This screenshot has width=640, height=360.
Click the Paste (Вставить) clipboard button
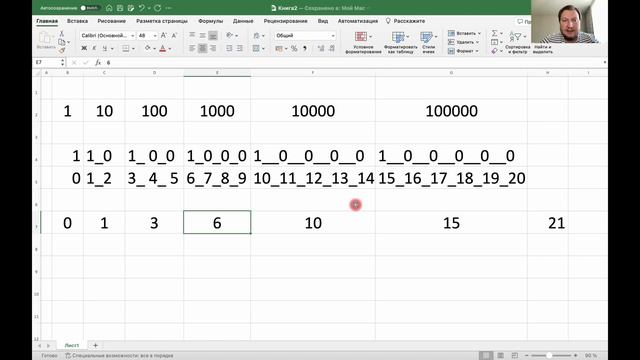click(x=45, y=41)
